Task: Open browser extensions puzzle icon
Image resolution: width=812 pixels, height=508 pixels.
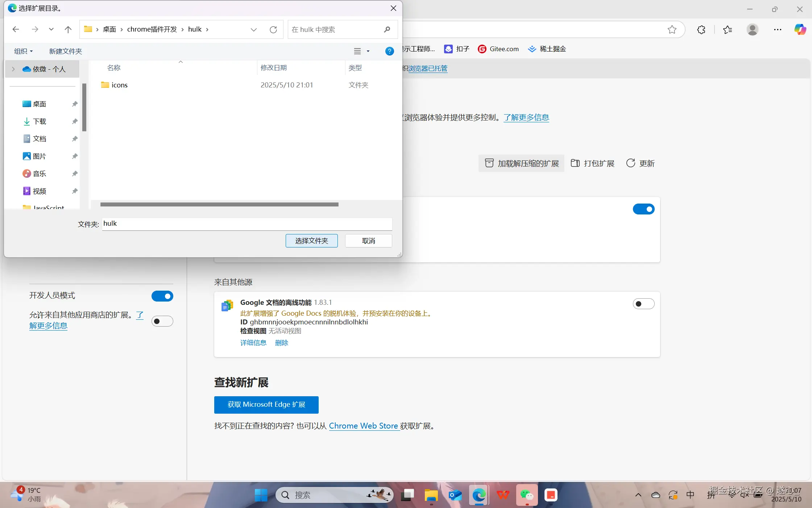Action: (x=701, y=29)
